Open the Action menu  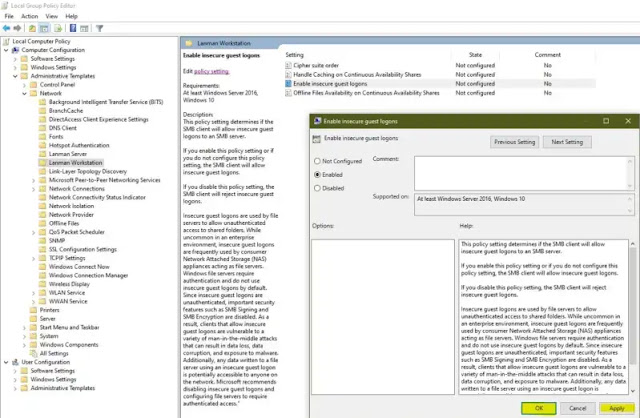tap(30, 16)
